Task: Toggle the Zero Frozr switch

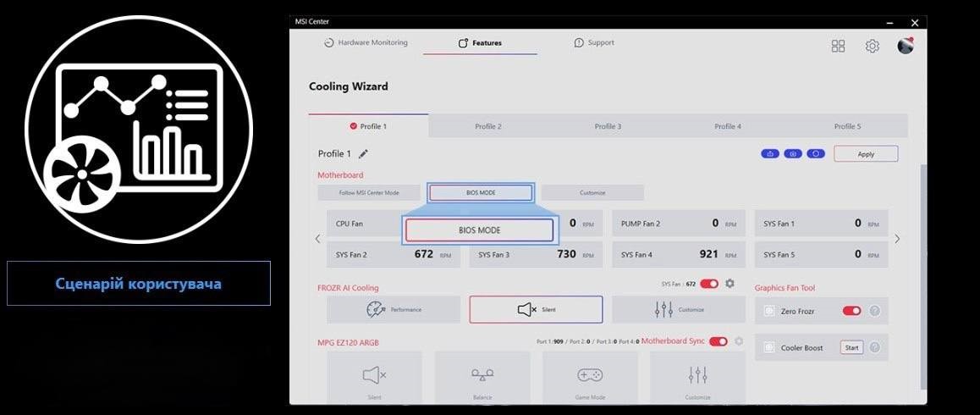Action: 852,311
